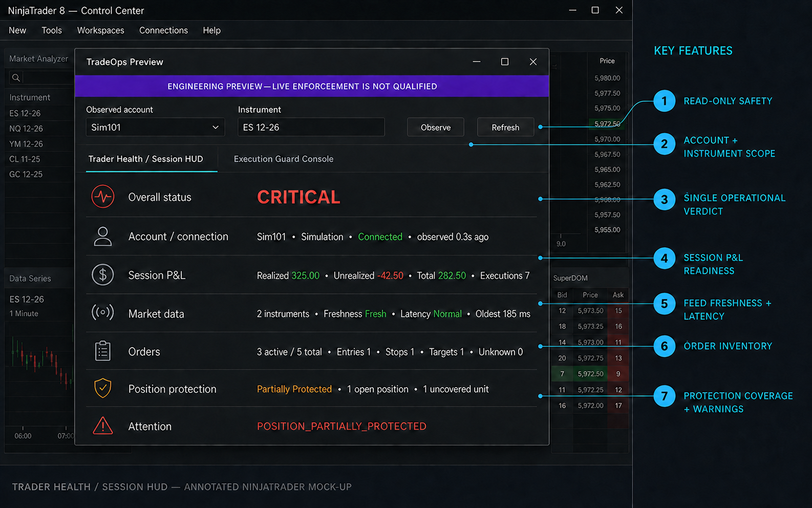Select GC 12-25 in Market Analyzer list
This screenshot has width=812, height=508.
26,174
